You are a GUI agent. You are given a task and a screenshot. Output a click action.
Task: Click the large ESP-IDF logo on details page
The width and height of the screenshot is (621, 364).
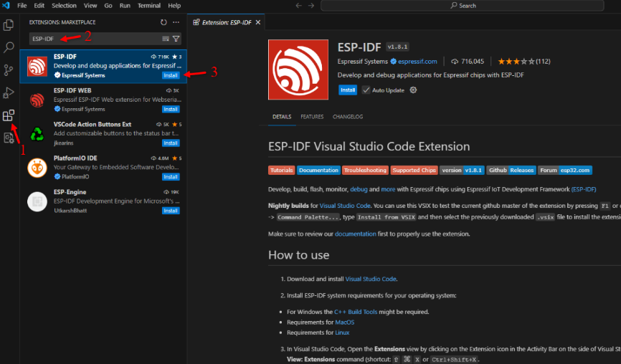coord(298,70)
